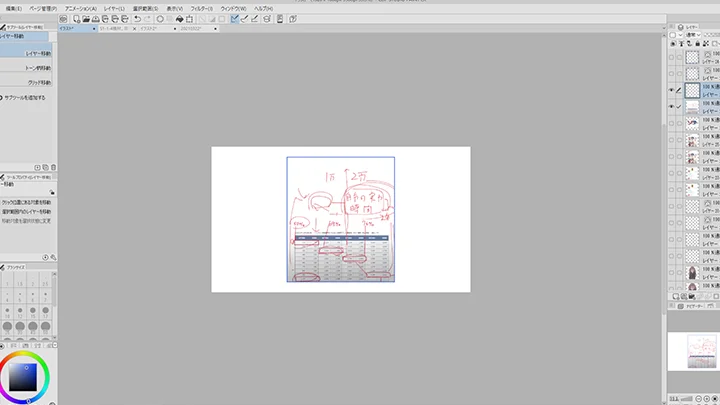The height and width of the screenshot is (405, 720).
Task: Create a new canvas with New icon
Action: [76, 19]
